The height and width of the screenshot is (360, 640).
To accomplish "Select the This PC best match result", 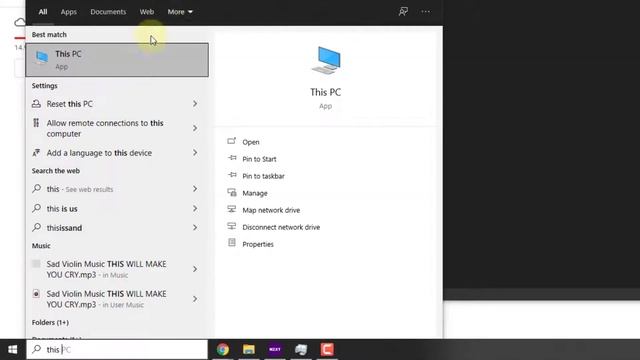I will click(x=117, y=60).
